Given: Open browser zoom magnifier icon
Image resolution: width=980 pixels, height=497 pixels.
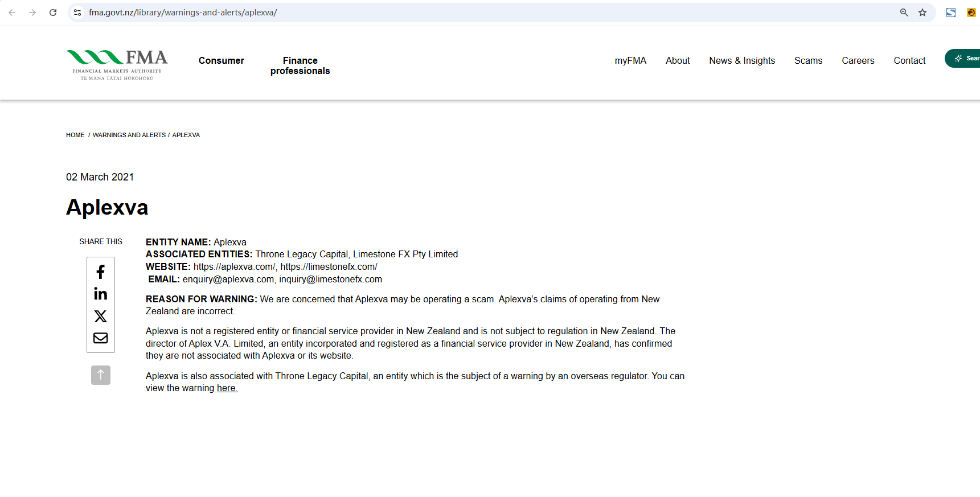Looking at the screenshot, I should click(904, 13).
